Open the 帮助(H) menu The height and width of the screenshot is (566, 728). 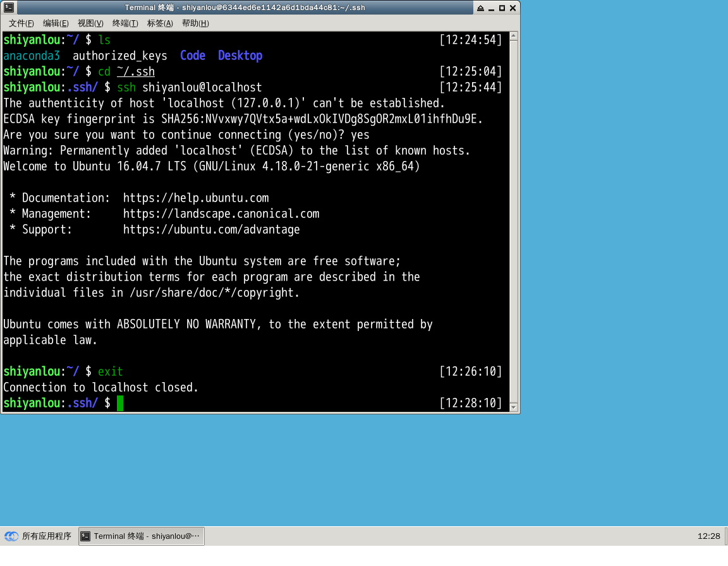coord(195,23)
